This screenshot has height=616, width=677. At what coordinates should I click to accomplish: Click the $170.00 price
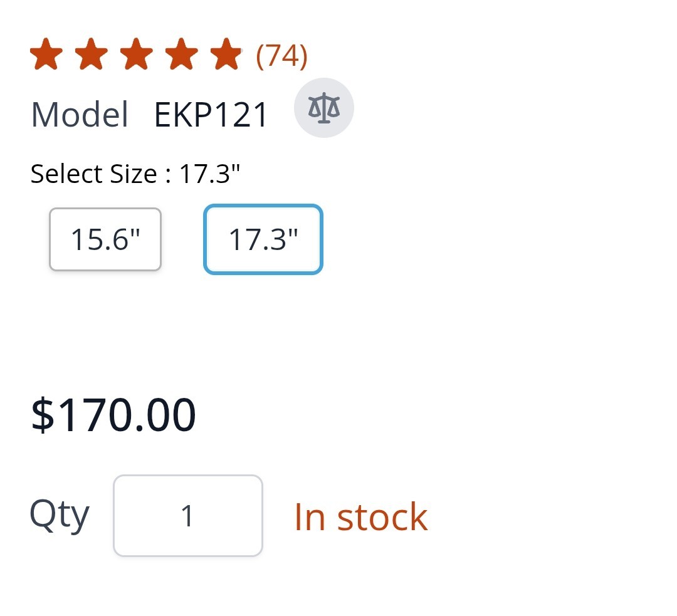pyautogui.click(x=113, y=415)
